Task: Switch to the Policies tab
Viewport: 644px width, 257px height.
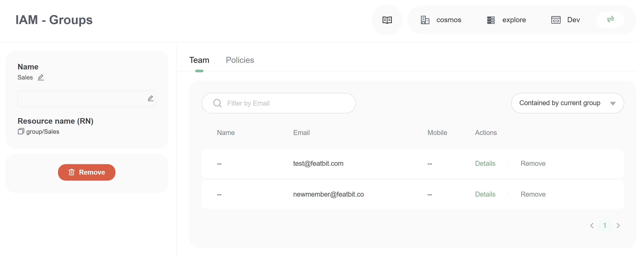Action: pyautogui.click(x=239, y=60)
